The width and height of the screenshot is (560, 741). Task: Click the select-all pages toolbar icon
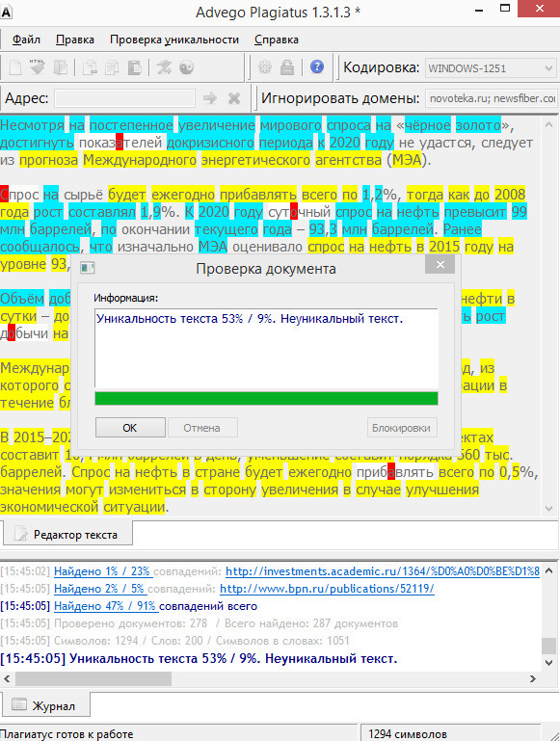click(x=60, y=67)
